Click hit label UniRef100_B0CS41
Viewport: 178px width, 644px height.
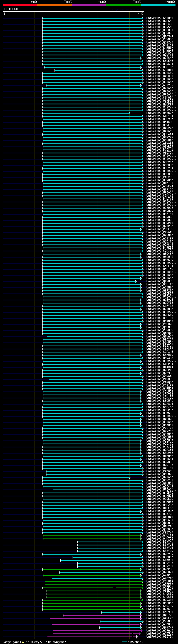click(x=160, y=150)
